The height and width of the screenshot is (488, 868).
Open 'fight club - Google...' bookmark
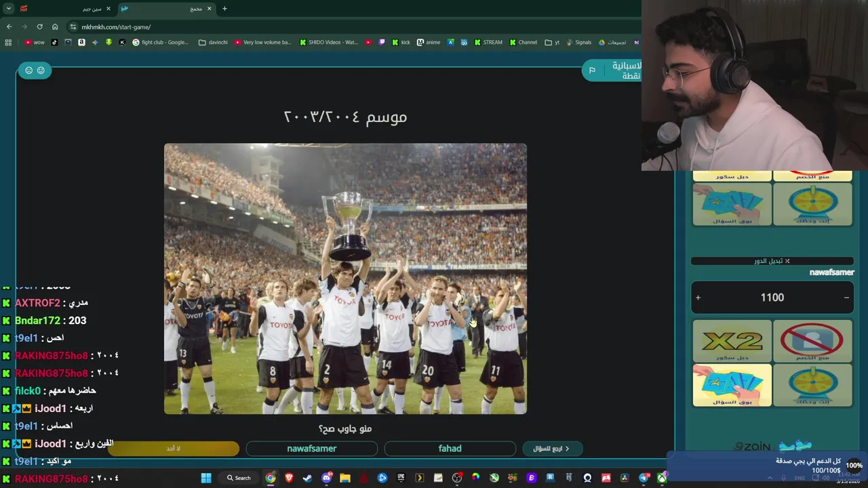[161, 42]
